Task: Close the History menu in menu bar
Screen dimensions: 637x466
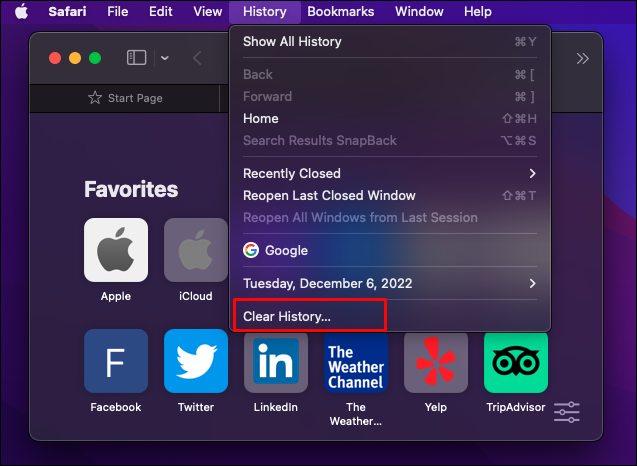Action: click(x=264, y=12)
